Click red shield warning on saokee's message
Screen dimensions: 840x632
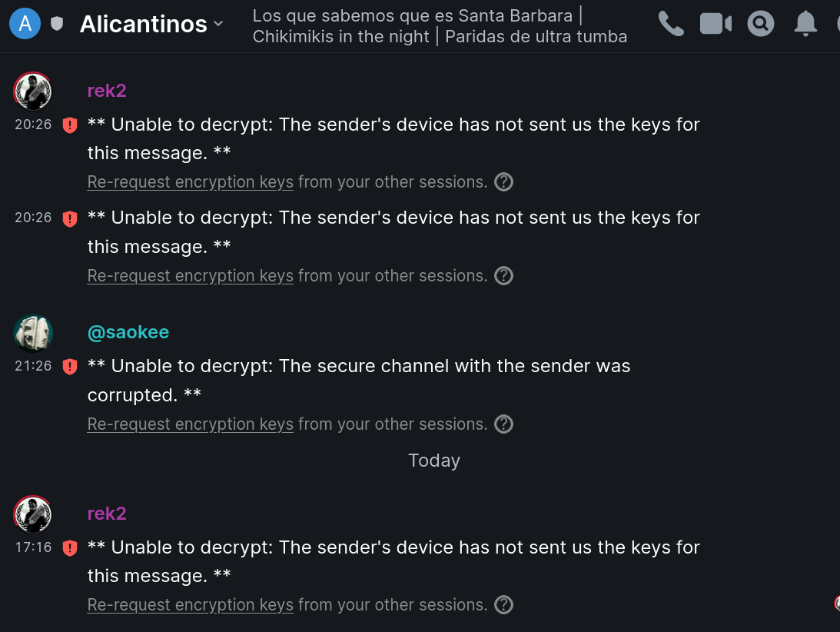pos(70,367)
